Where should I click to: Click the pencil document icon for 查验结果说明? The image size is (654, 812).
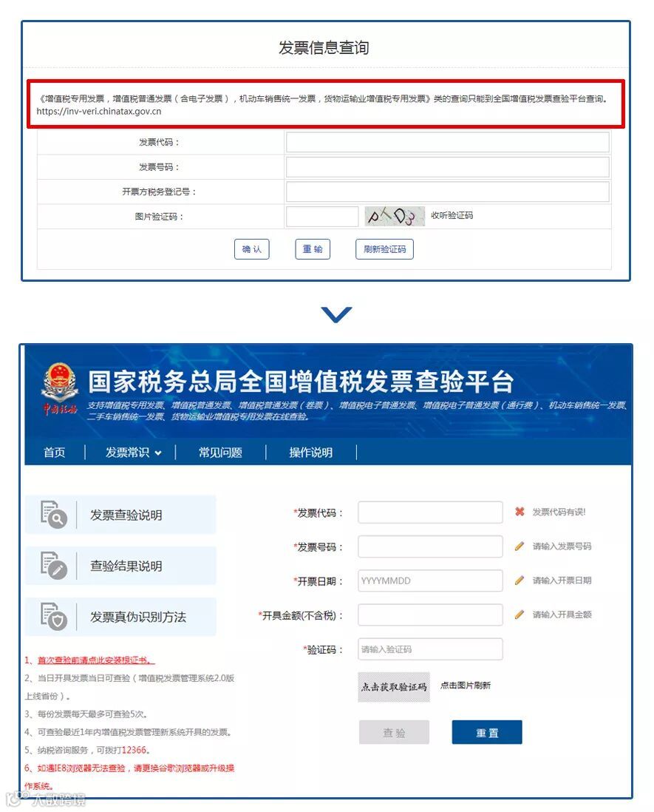(x=54, y=566)
